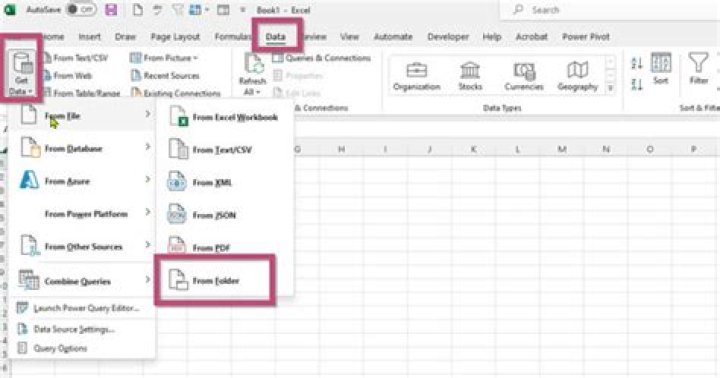
Task: Click the Organization data type icon
Action: click(416, 76)
